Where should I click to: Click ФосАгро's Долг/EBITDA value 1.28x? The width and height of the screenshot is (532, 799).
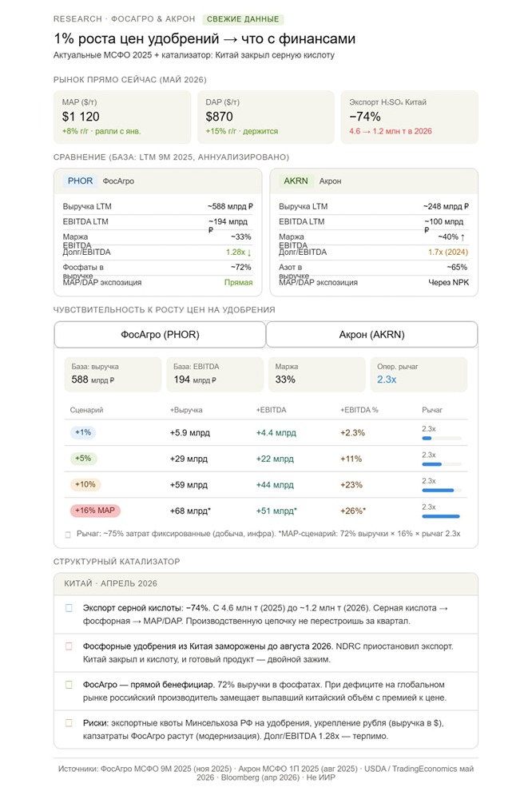[x=239, y=252]
